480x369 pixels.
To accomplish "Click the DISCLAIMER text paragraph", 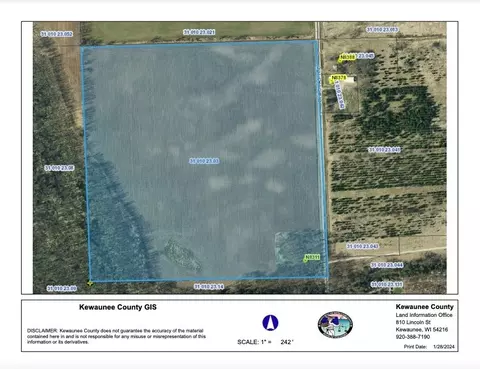I will point(116,336).
